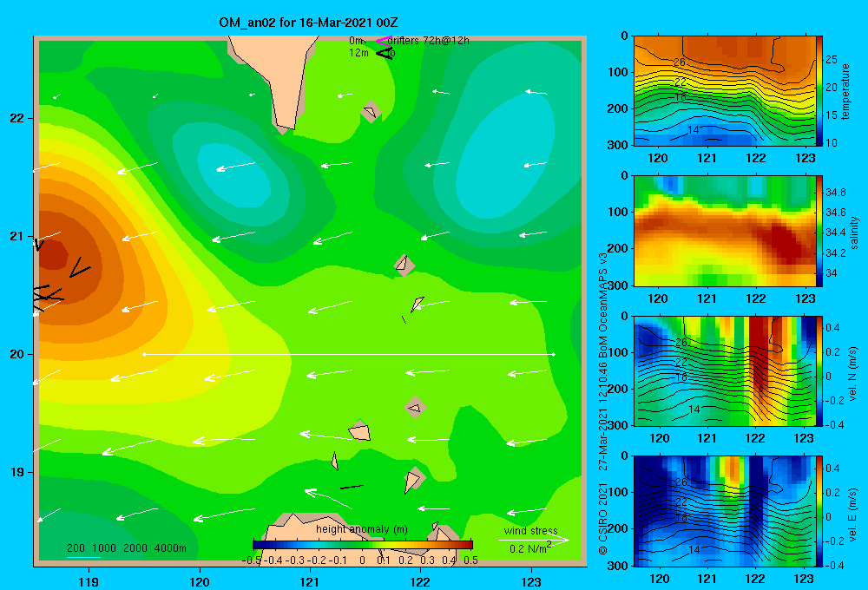The height and width of the screenshot is (590, 868).
Task: Click the small island east of Taiwan's southern tip
Action: pyautogui.click(x=371, y=112)
